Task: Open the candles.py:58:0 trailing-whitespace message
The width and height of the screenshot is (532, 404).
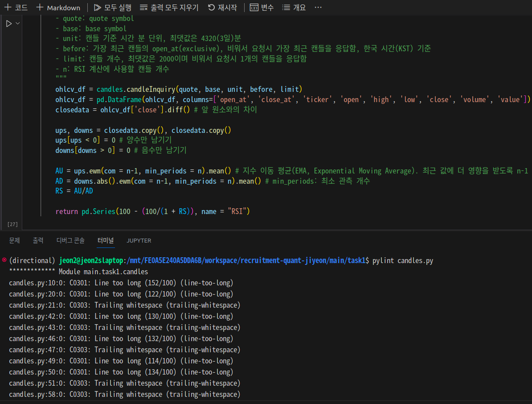Action: pos(124,395)
